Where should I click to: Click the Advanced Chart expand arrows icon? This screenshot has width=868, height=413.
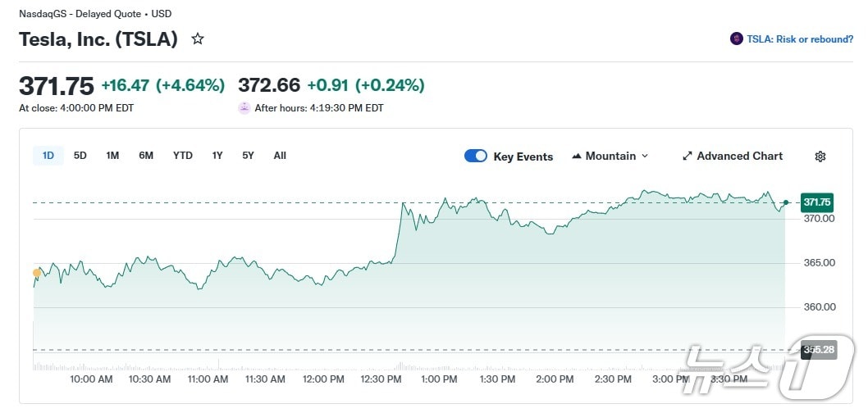688,156
